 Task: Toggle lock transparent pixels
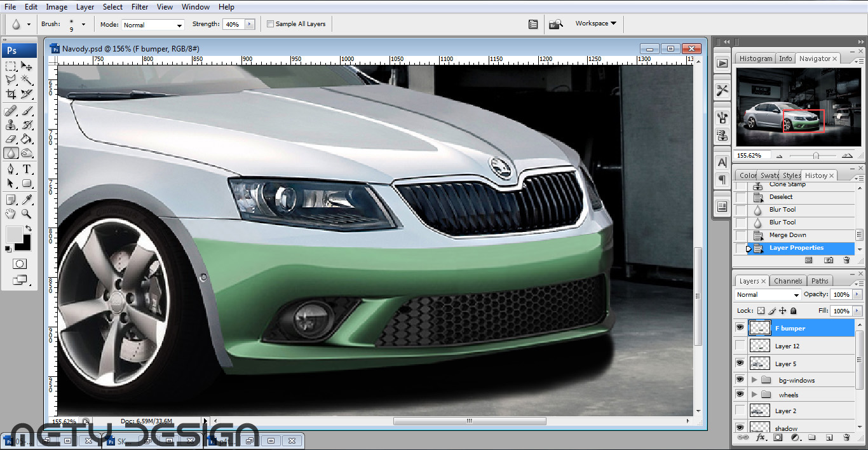point(761,311)
